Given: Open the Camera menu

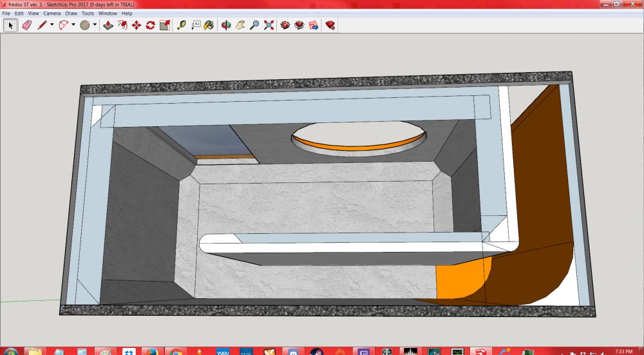Looking at the screenshot, I should (52, 13).
